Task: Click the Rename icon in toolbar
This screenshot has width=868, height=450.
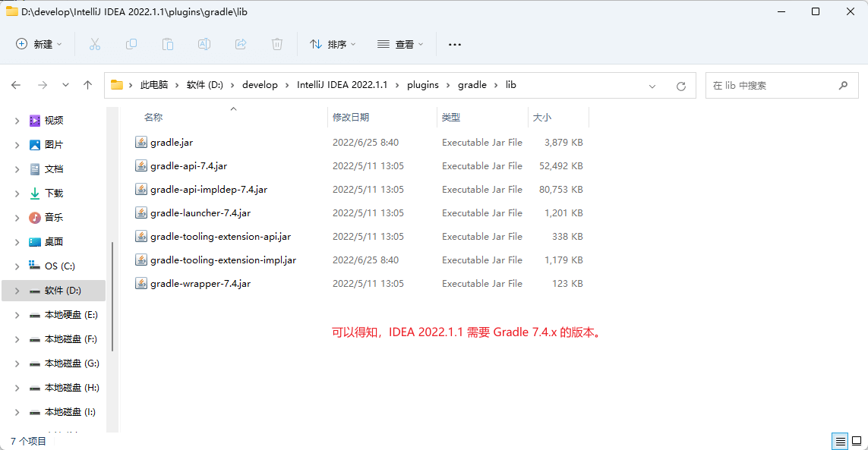Action: [x=204, y=44]
